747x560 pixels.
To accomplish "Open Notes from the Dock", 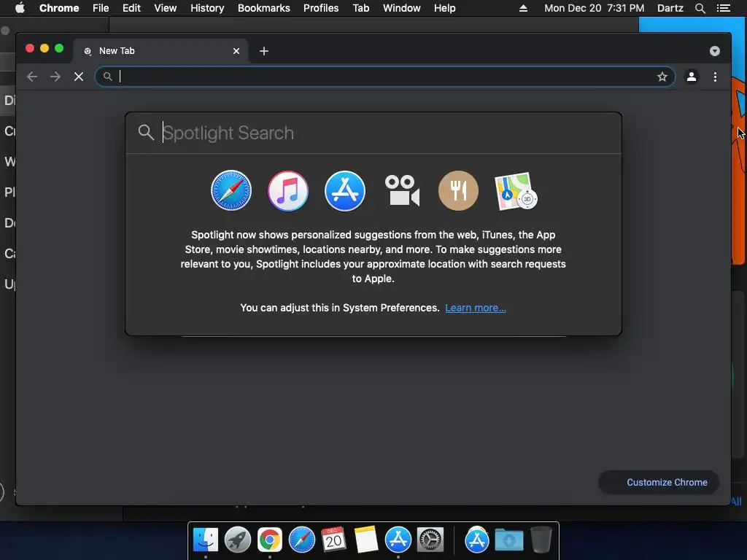I will [366, 540].
